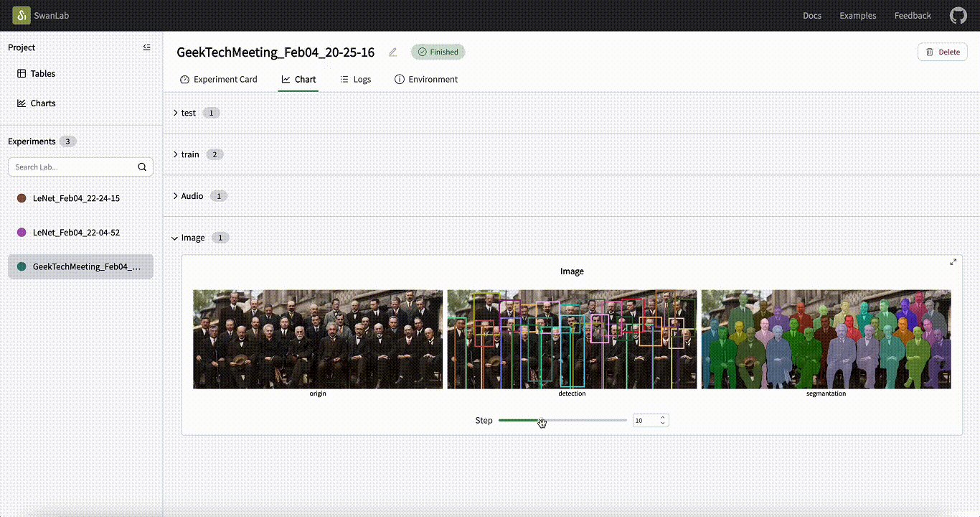Switch to the Logs tab
The width and height of the screenshot is (980, 517).
355,80
